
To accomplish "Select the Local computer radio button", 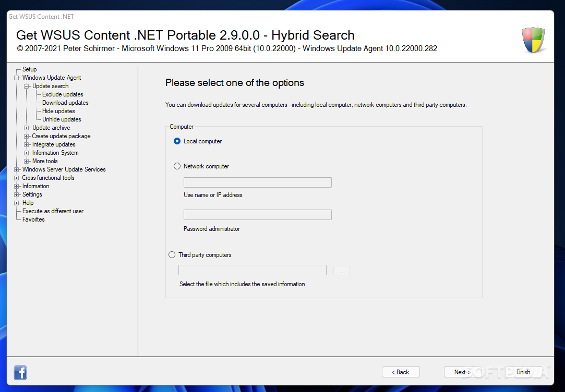I will pos(177,141).
